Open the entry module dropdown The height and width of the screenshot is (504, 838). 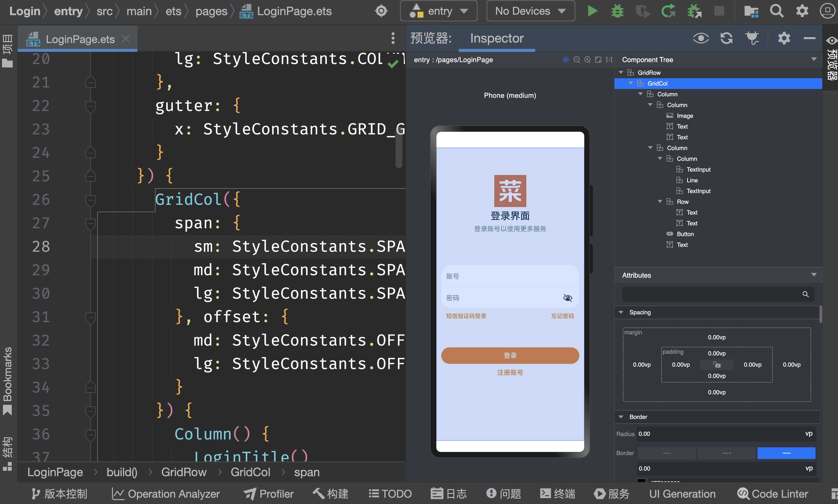439,11
